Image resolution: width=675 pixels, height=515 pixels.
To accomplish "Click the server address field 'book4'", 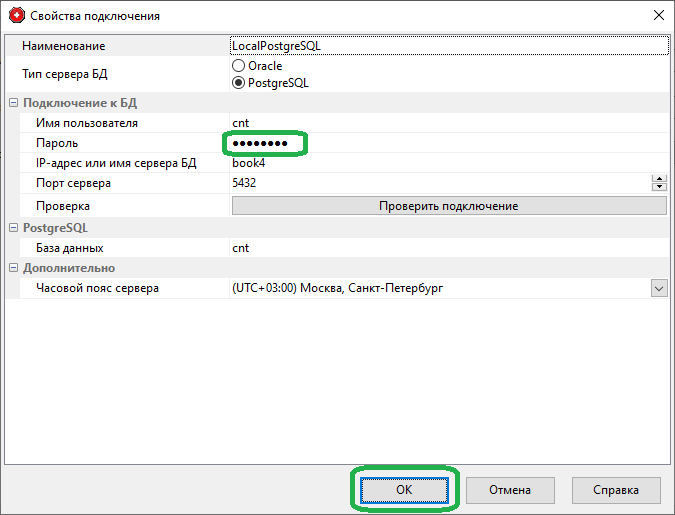I will pyautogui.click(x=449, y=163).
